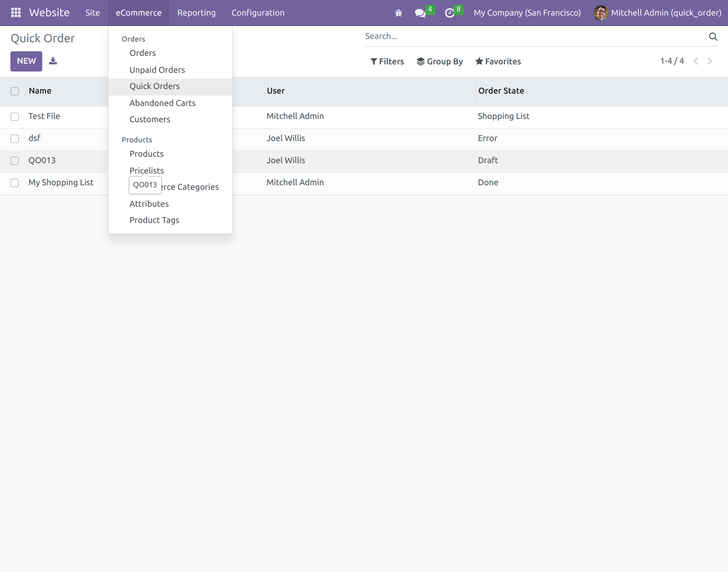Go to previous page arrow
The height and width of the screenshot is (572, 728).
[x=695, y=61]
